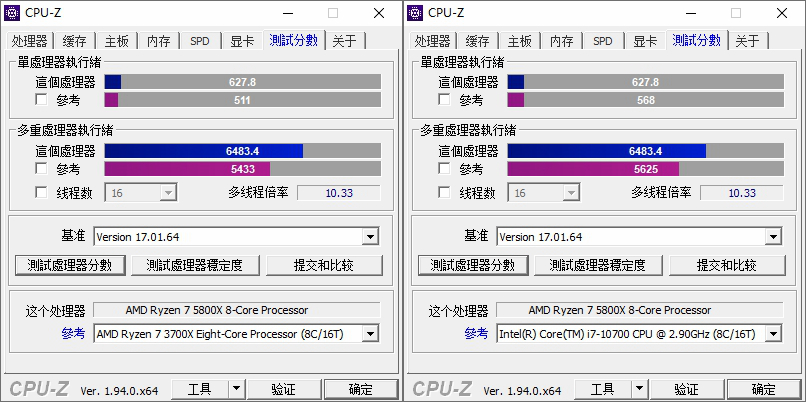Open 缓存 tab in right window
The width and height of the screenshot is (806, 402).
pyautogui.click(x=478, y=41)
